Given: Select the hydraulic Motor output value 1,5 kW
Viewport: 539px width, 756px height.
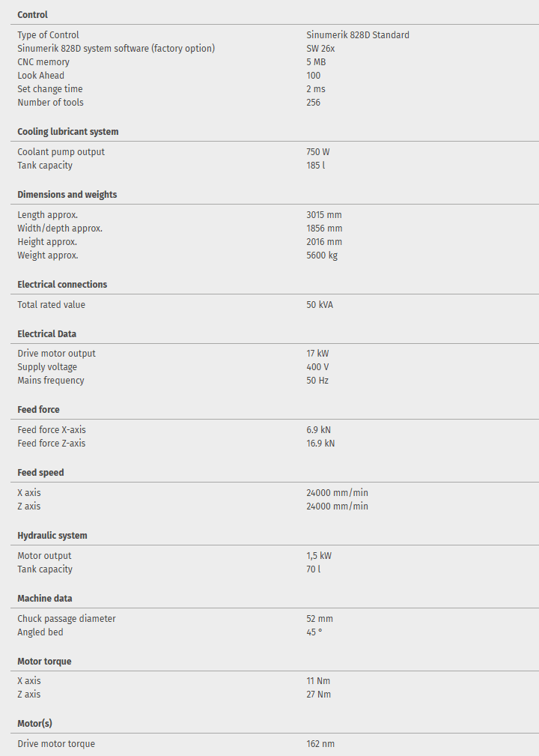Looking at the screenshot, I should click(319, 556).
